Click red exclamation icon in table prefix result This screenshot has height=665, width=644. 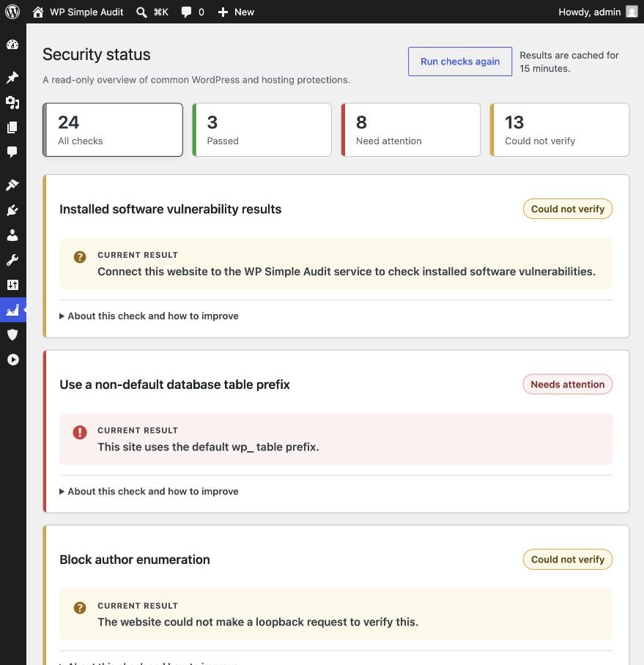80,432
